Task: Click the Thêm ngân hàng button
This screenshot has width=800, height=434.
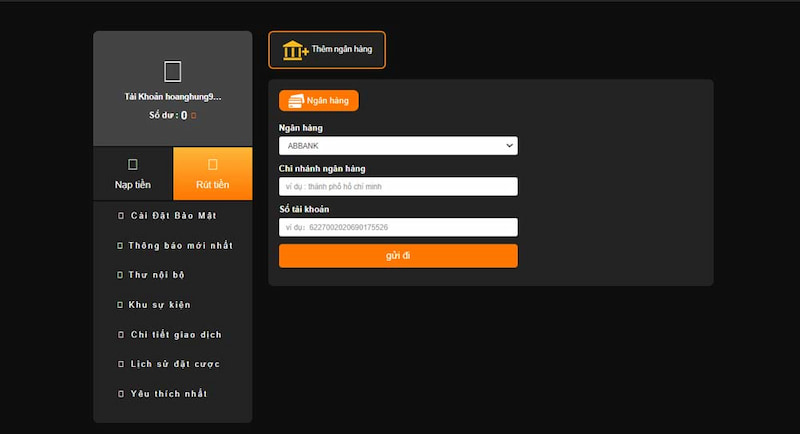Action: (x=327, y=50)
